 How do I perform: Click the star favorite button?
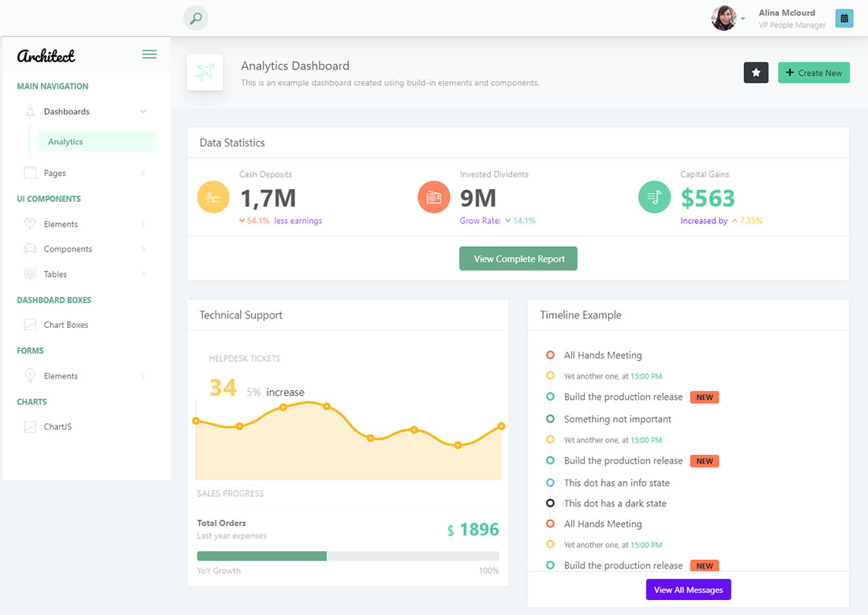pos(756,73)
